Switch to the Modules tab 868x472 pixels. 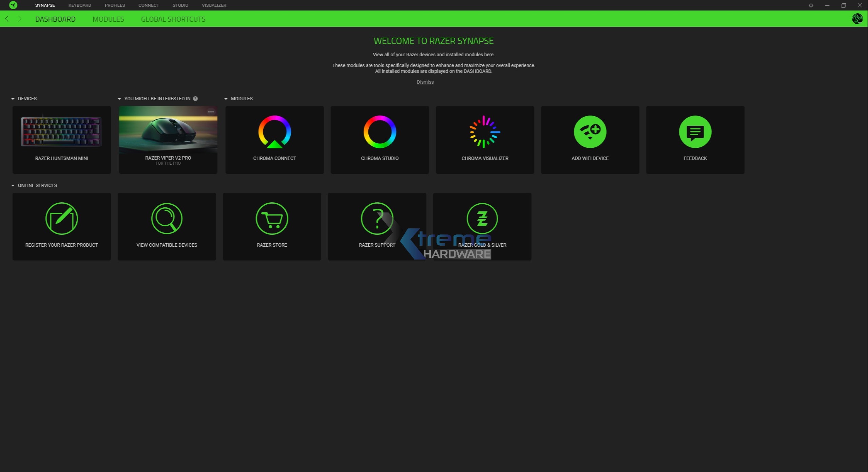point(108,19)
